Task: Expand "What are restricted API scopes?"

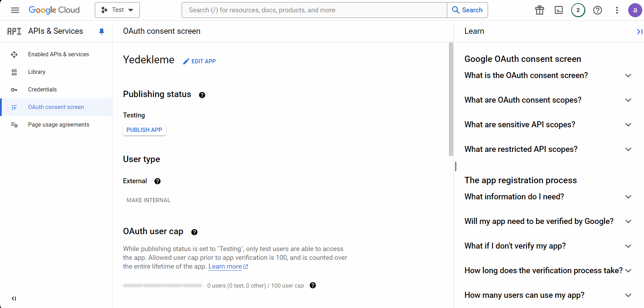Action: (x=548, y=149)
